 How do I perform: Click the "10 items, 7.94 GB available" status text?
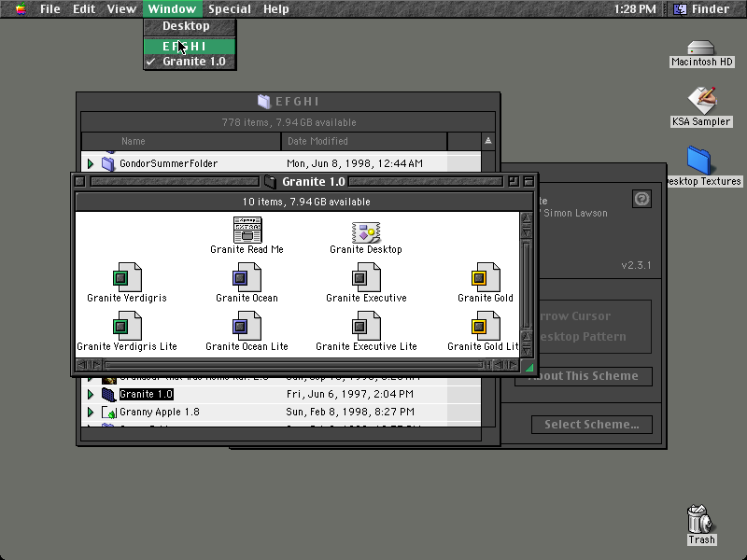pyautogui.click(x=306, y=202)
